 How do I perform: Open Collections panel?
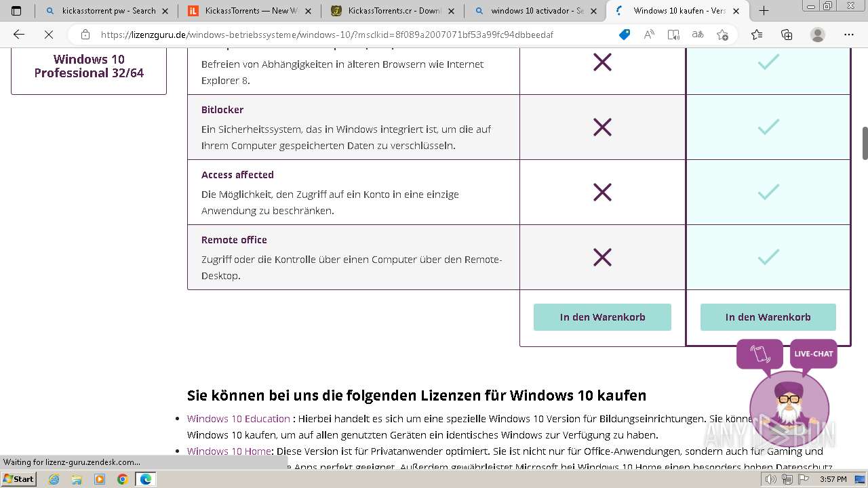click(x=787, y=35)
